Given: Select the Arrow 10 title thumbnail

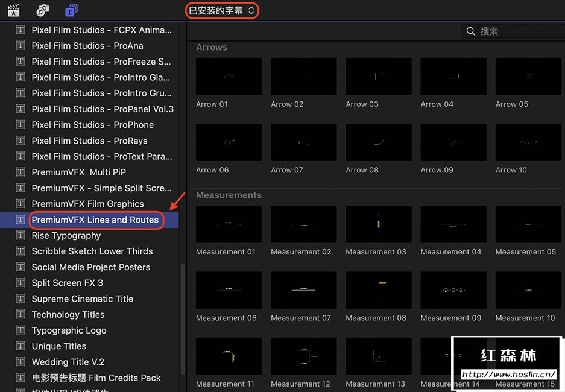Looking at the screenshot, I should (528, 142).
